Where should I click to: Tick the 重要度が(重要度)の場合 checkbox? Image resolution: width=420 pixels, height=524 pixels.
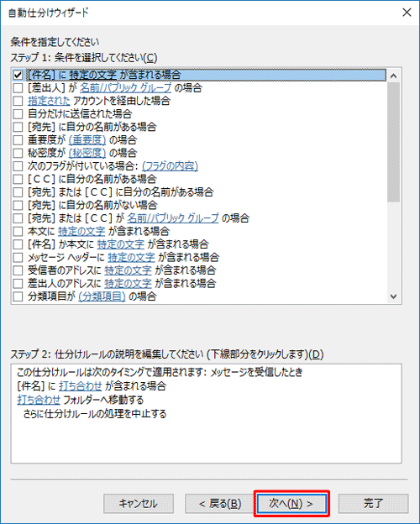click(18, 140)
